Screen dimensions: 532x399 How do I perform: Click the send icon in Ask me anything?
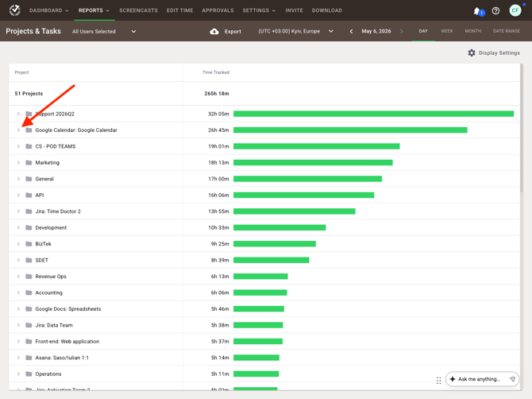[x=512, y=379]
